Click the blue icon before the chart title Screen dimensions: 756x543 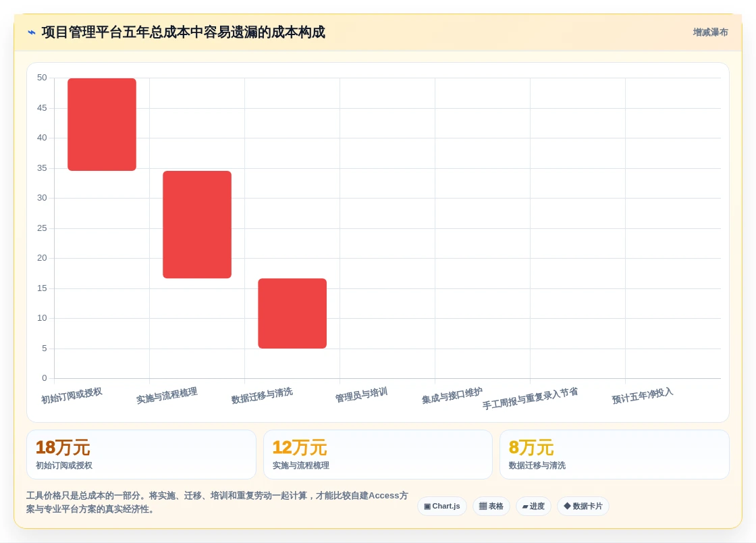coord(32,32)
